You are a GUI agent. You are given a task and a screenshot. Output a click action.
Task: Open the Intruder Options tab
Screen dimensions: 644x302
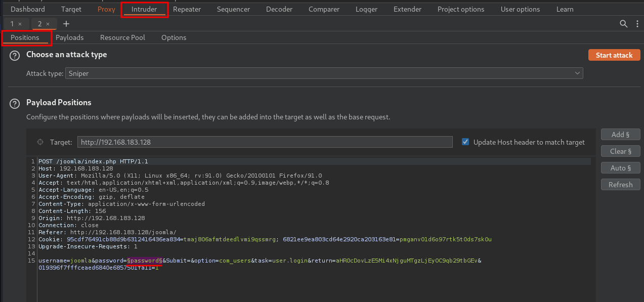174,37
